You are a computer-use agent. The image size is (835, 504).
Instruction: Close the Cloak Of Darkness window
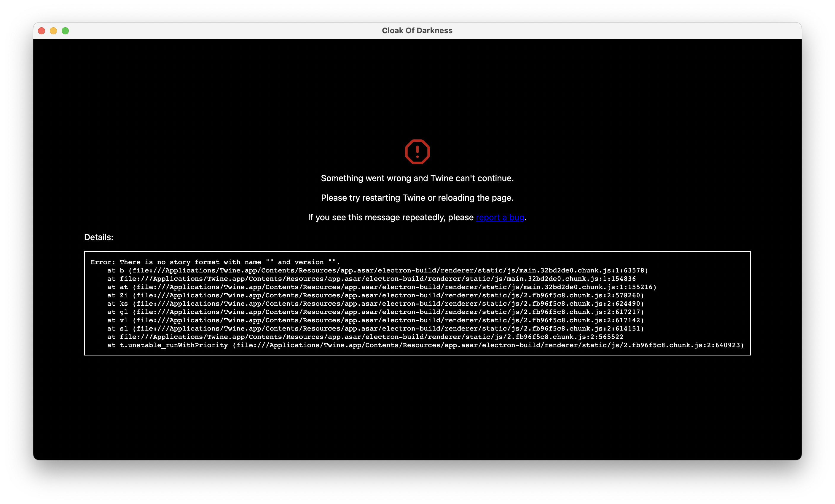(x=41, y=31)
